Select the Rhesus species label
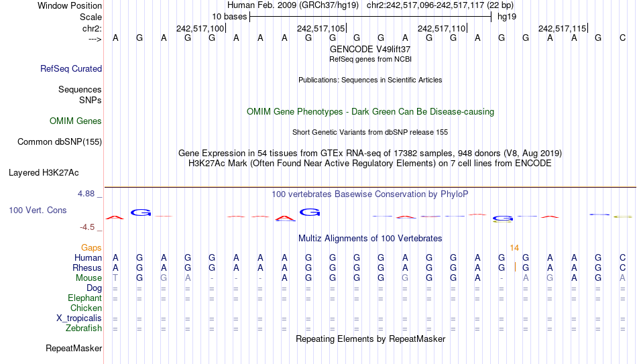 coord(87,268)
